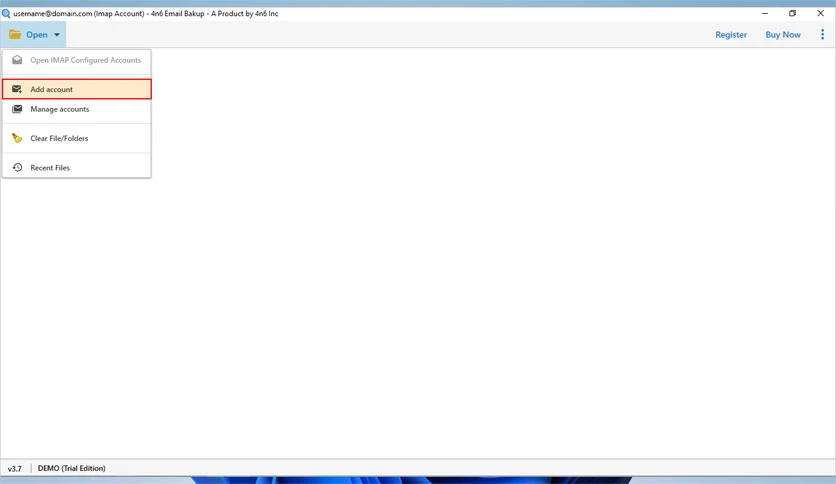Open the three-dot more options menu
Viewport: 836px width, 484px height.
click(822, 35)
